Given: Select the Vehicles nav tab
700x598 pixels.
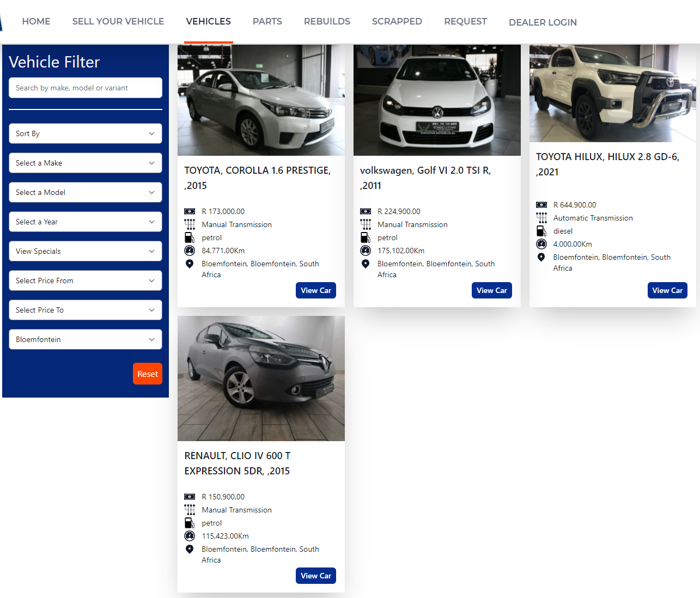Looking at the screenshot, I should [209, 21].
